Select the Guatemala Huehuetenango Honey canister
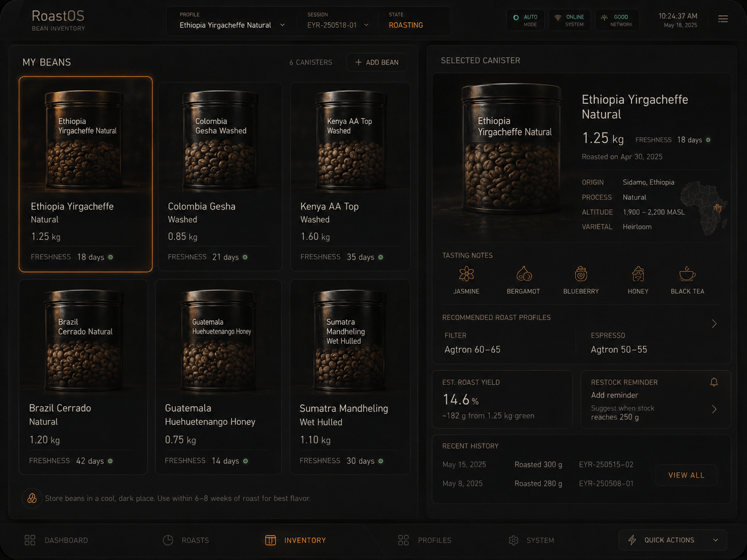This screenshot has width=747, height=560. tap(219, 377)
